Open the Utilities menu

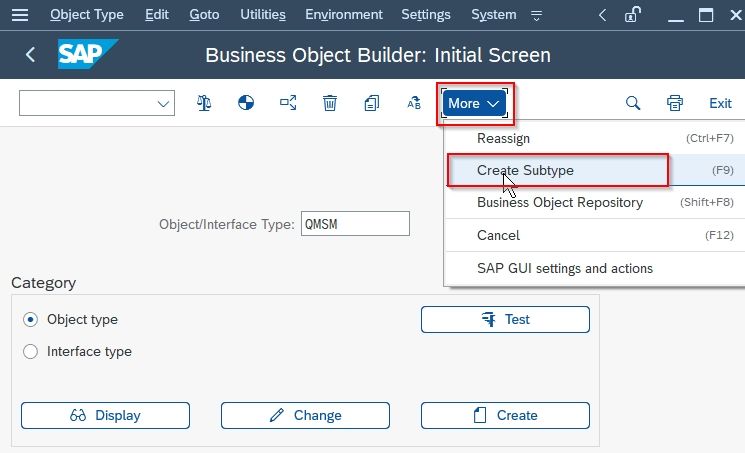coord(263,15)
